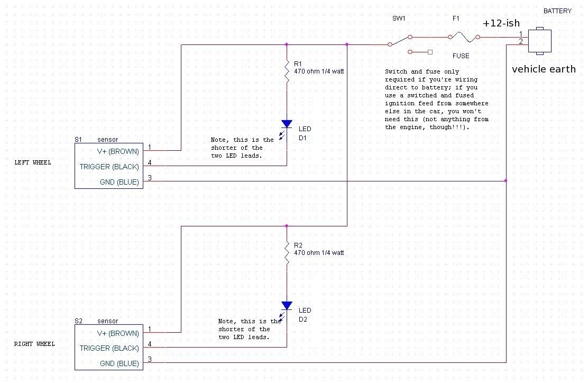Image resolution: width=588 pixels, height=383 pixels.
Task: Select the 'LEFT WHEEL' text label
Action: (x=33, y=162)
